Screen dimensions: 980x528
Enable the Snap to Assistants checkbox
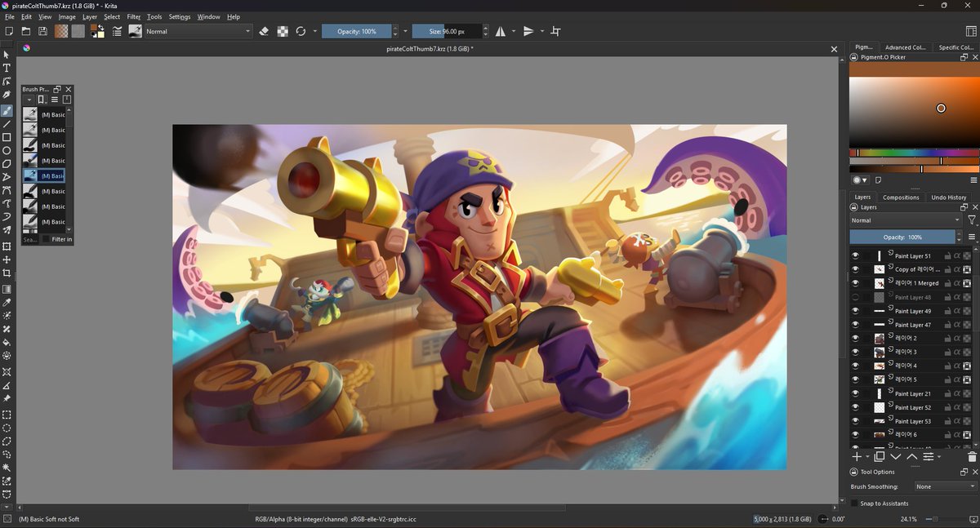click(x=855, y=504)
